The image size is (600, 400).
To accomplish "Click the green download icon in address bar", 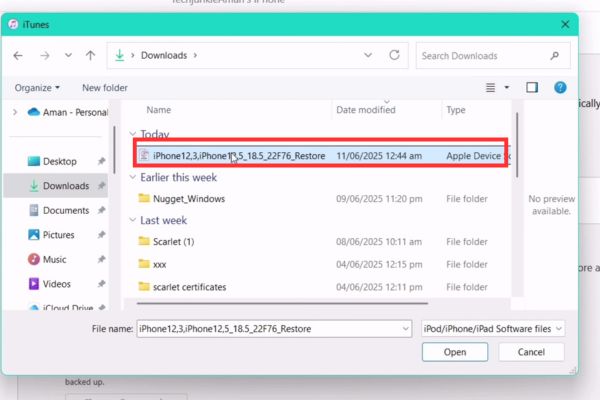I will pyautogui.click(x=120, y=56).
